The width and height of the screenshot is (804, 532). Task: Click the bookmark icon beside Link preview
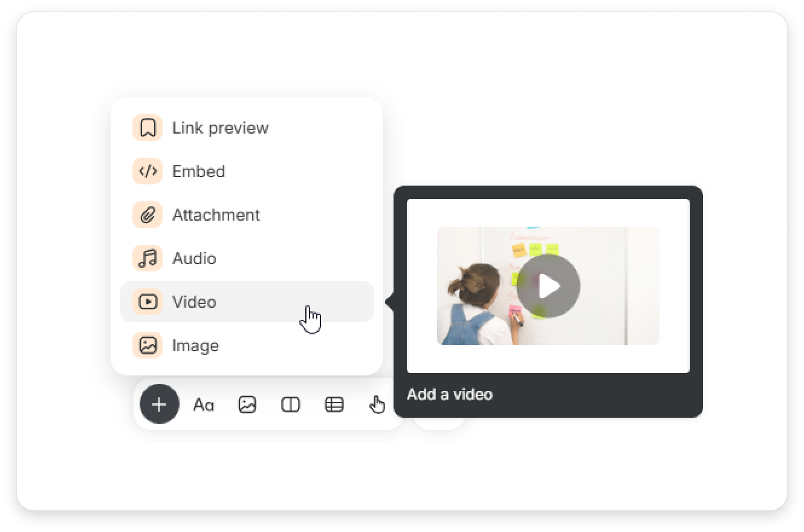(148, 128)
